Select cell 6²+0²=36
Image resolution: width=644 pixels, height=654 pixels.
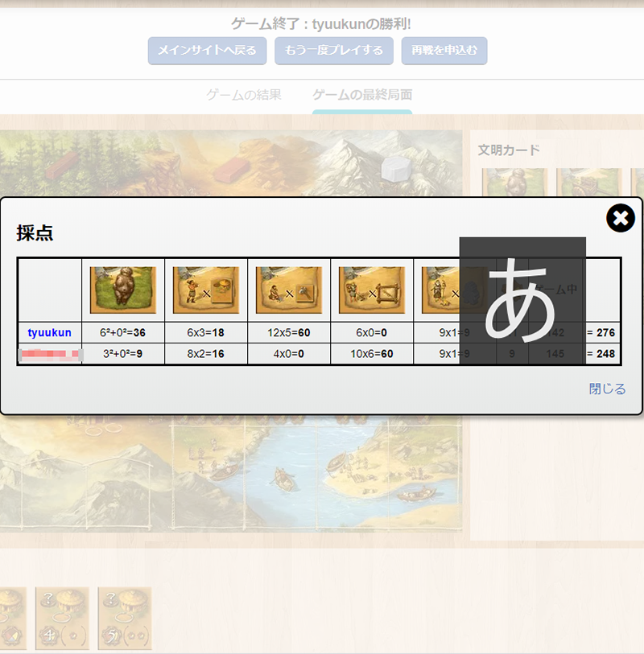click(x=122, y=332)
